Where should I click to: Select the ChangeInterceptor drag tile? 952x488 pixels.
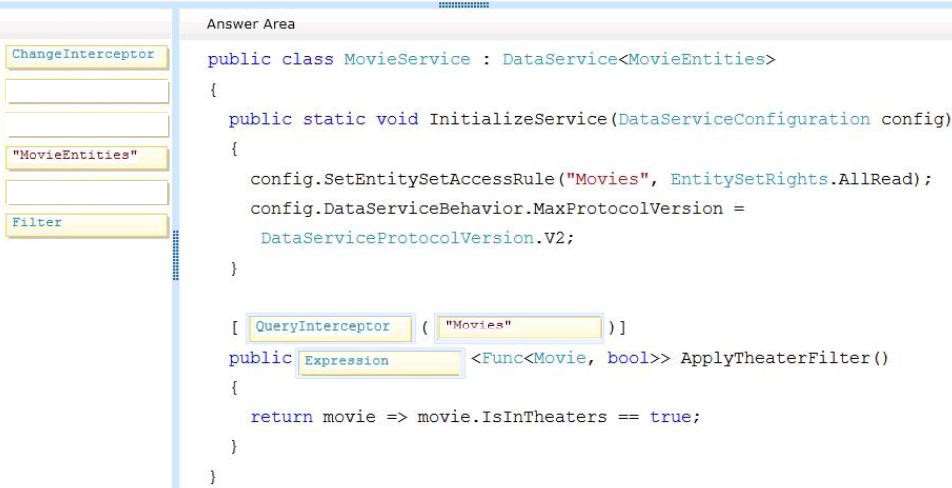(x=87, y=56)
